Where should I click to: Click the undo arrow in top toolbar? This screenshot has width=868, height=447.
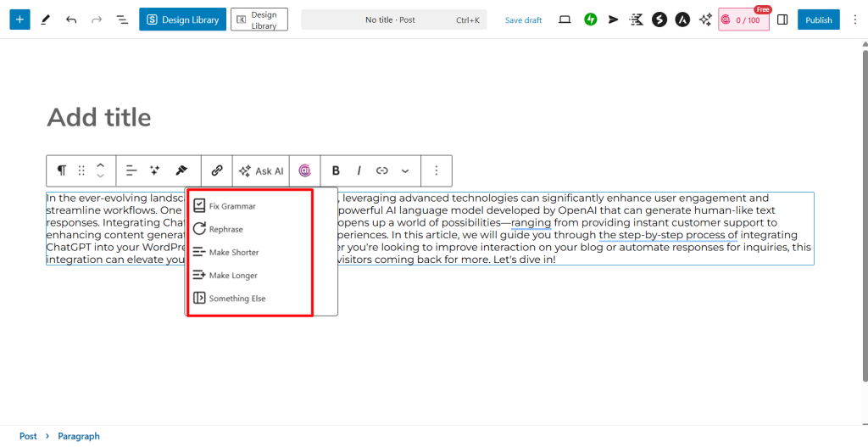click(71, 20)
